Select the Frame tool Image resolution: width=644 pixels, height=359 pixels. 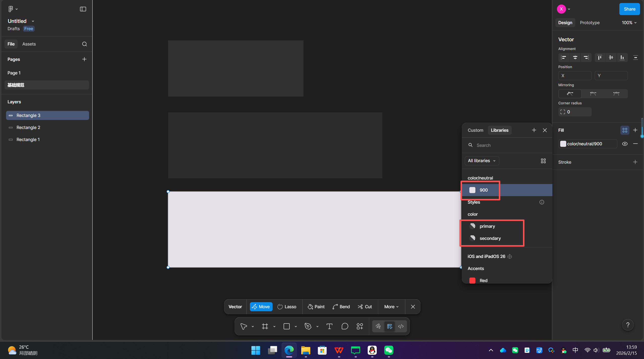coord(265,326)
